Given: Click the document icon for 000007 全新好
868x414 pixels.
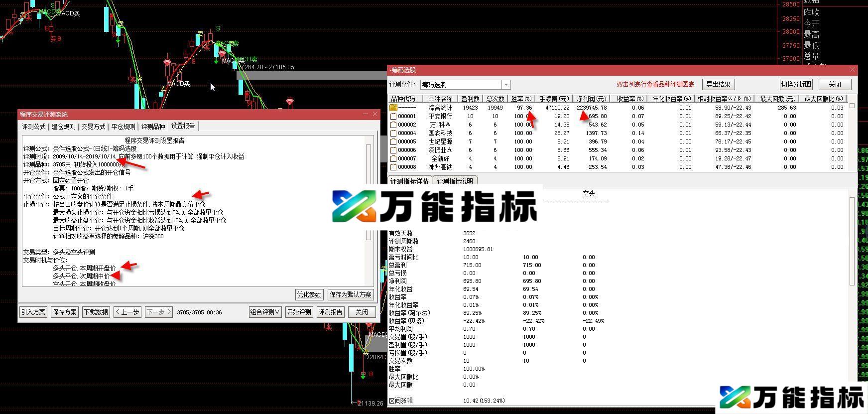Looking at the screenshot, I should pos(393,158).
